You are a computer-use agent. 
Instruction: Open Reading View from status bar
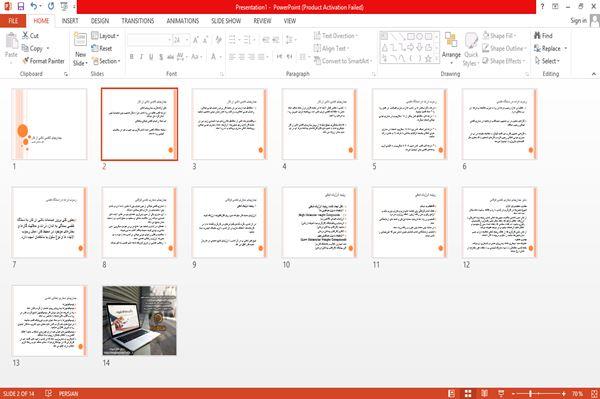[x=484, y=393]
